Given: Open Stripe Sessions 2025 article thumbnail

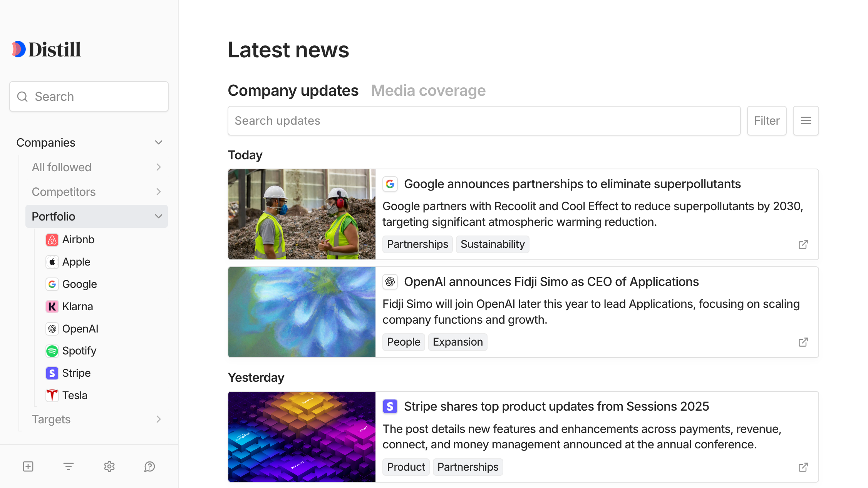Looking at the screenshot, I should tap(302, 437).
